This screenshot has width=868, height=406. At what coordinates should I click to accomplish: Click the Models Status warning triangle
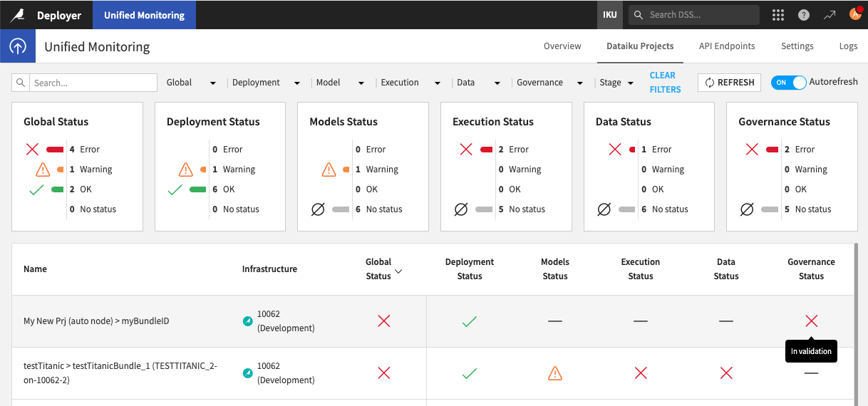tap(329, 170)
